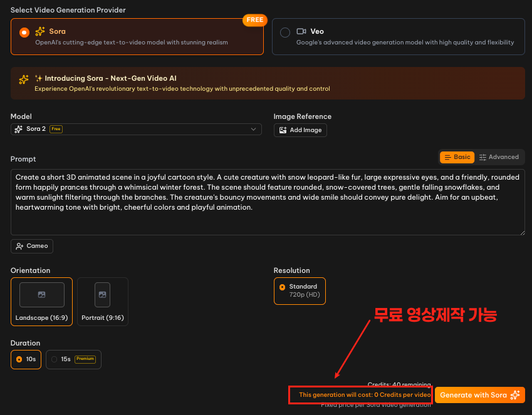
Task: Click the Free tag beside Sora 2
Action: click(56, 129)
